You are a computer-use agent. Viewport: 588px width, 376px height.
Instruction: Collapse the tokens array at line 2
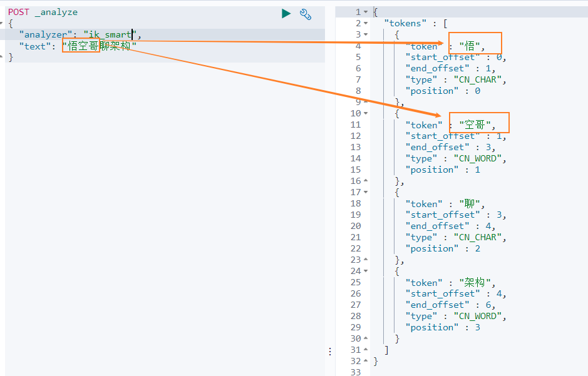coord(366,24)
